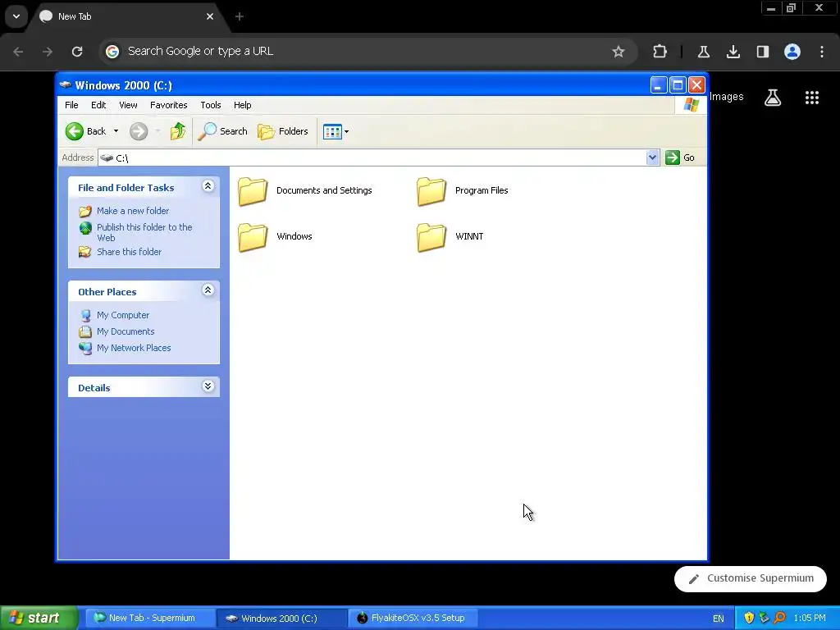Expand the address bar dropdown list
The image size is (840, 630).
(652, 157)
